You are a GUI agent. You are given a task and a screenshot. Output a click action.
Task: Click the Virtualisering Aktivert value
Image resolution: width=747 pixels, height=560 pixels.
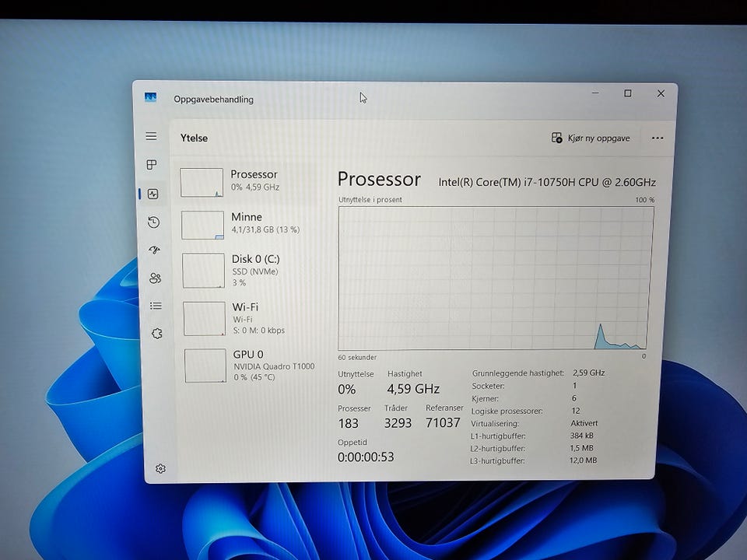tap(584, 423)
